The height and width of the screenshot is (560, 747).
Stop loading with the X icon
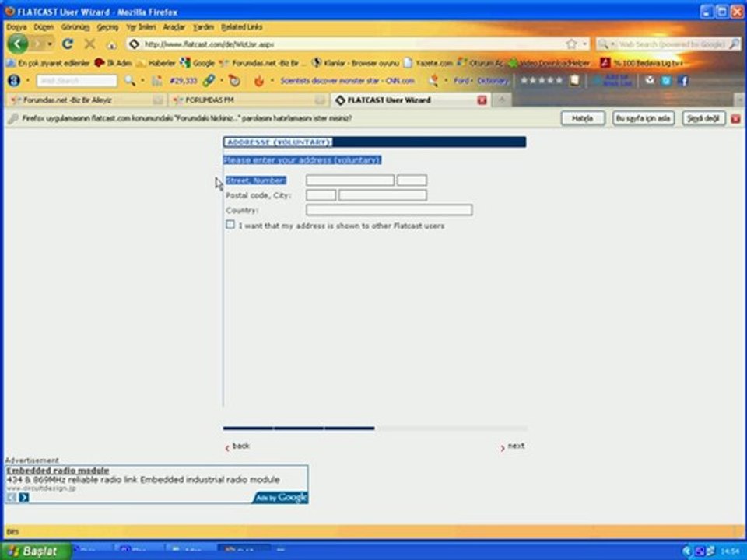coord(89,44)
